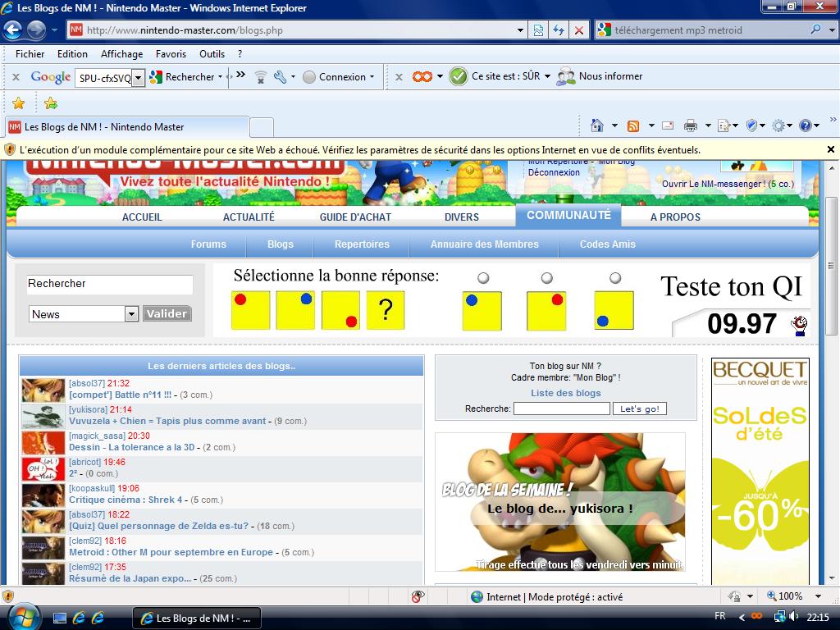Click the popup blocker icon in status bar
The image size is (840, 630).
tap(418, 596)
